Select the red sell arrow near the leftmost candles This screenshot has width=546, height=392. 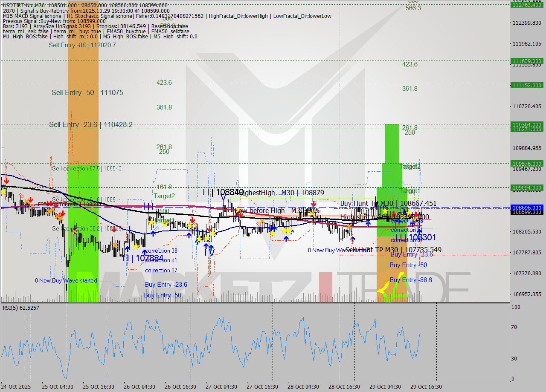[7, 181]
